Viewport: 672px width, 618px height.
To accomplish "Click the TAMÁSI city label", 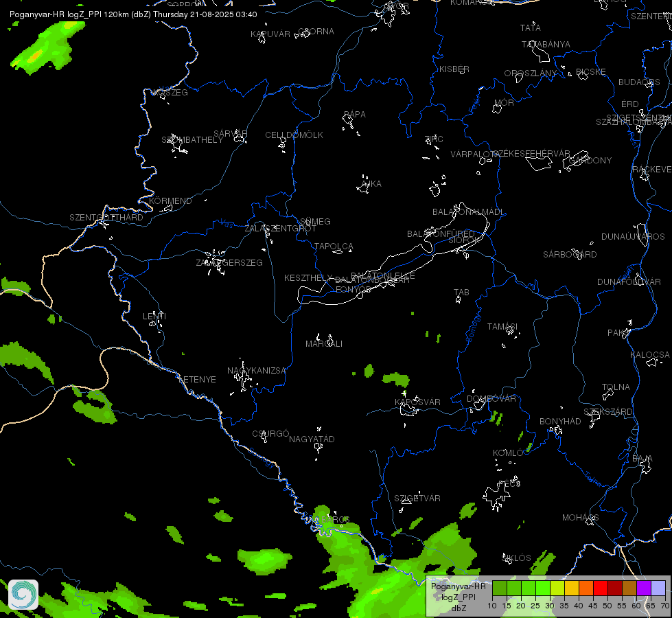I will pos(502,327).
